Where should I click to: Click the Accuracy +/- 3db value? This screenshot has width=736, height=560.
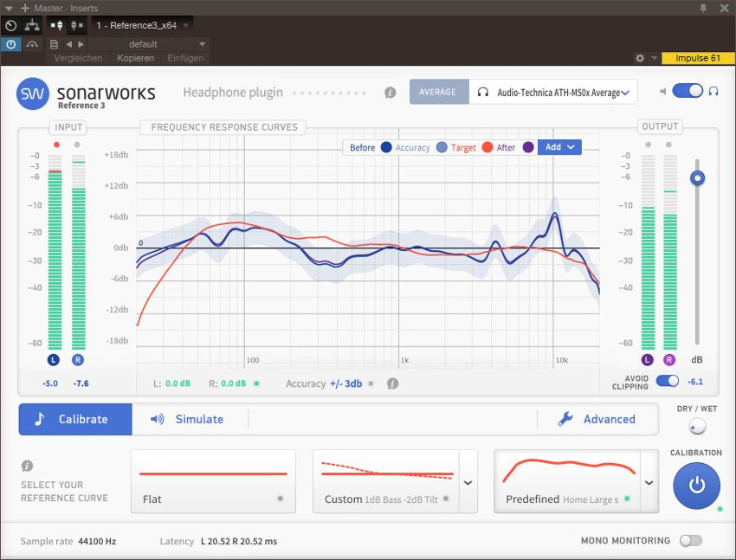pyautogui.click(x=346, y=383)
